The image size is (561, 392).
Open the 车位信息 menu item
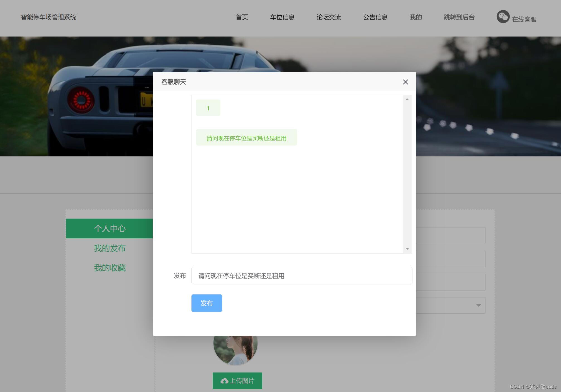(282, 17)
